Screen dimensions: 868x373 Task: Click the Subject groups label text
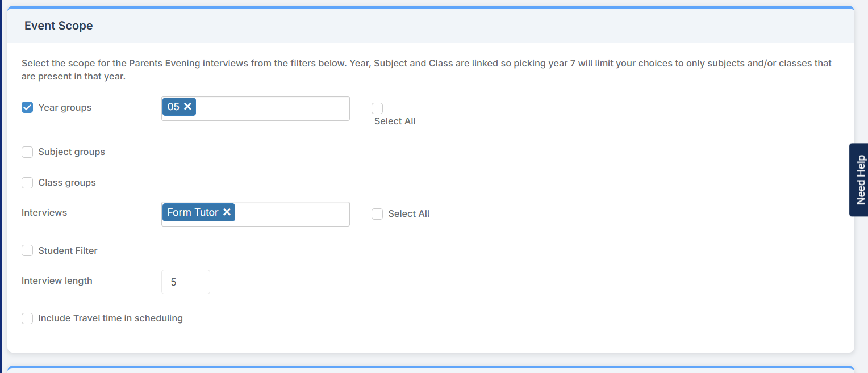click(x=72, y=152)
